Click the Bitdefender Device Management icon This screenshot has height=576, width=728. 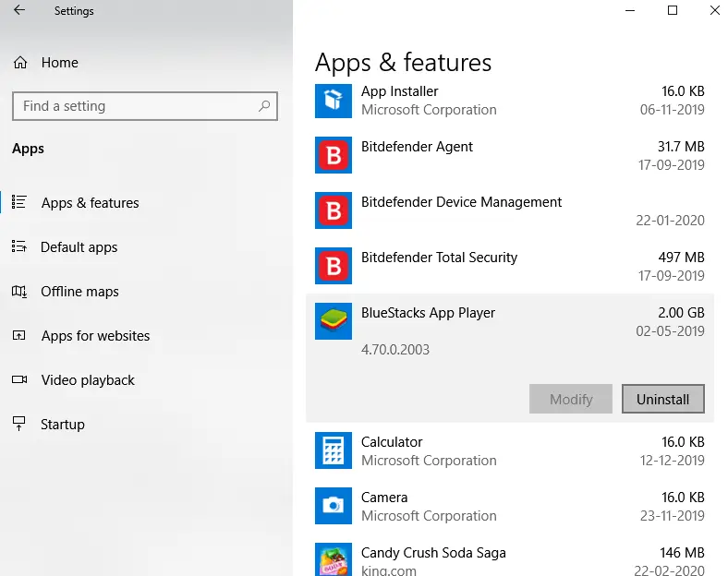[x=334, y=210]
